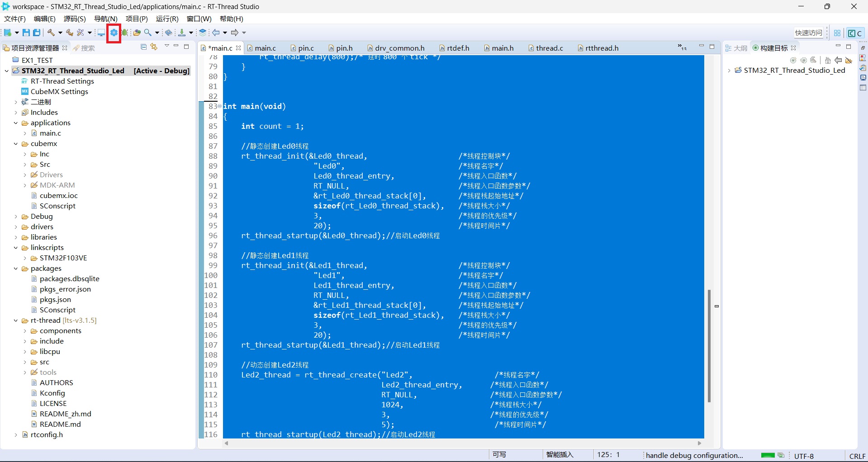This screenshot has width=868, height=462.
Task: Collapse all in project explorer panel
Action: tap(143, 47)
